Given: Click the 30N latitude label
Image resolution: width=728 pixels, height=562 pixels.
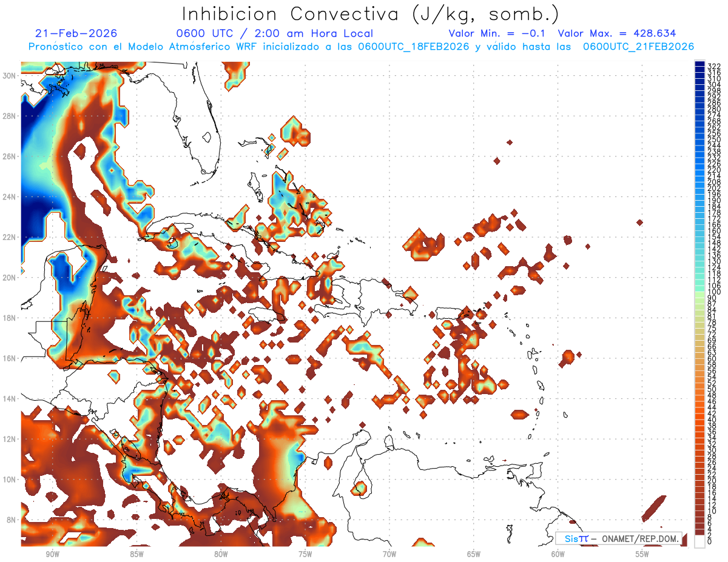Looking at the screenshot, I should [10, 76].
